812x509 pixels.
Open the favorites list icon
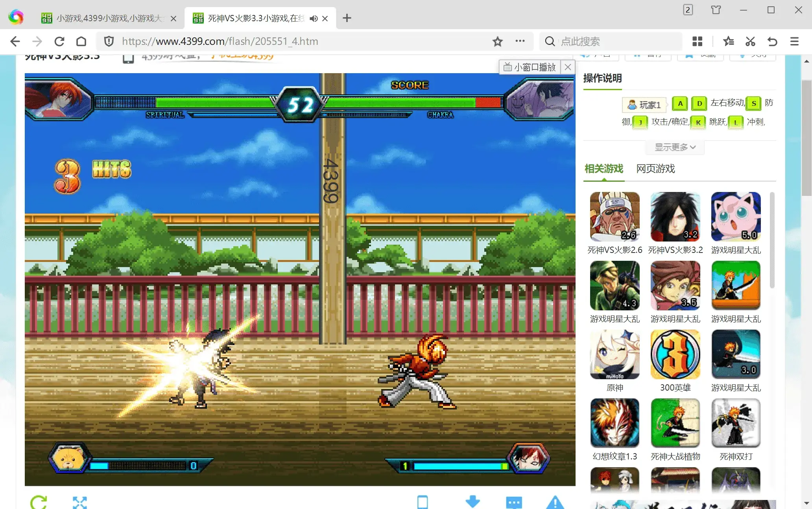[x=728, y=41]
